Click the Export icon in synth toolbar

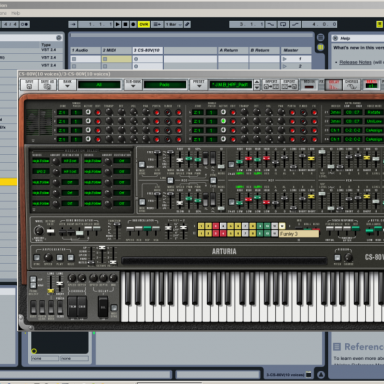point(289,85)
